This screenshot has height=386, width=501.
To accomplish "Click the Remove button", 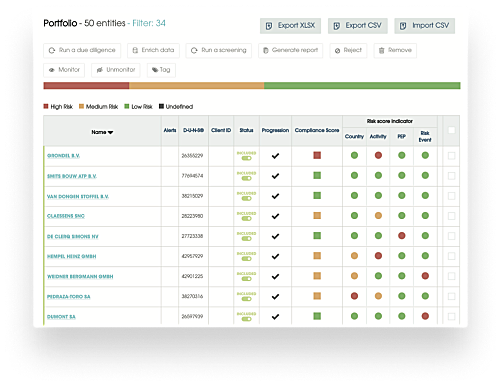I will [x=395, y=50].
